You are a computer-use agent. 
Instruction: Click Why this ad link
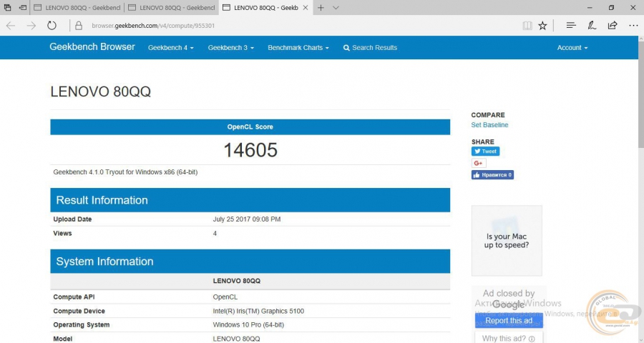(509, 339)
